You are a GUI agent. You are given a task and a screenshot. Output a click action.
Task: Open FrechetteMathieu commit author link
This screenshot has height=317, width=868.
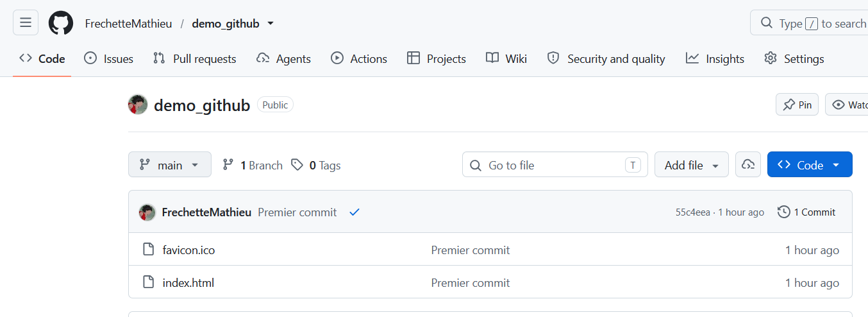206,212
